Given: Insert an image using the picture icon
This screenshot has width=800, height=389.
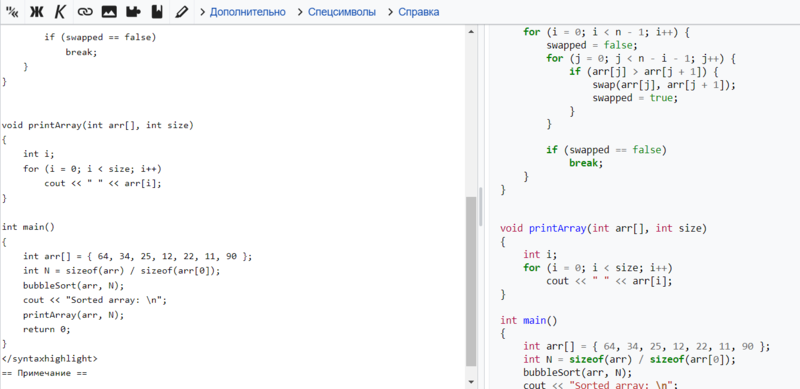Looking at the screenshot, I should point(109,12).
